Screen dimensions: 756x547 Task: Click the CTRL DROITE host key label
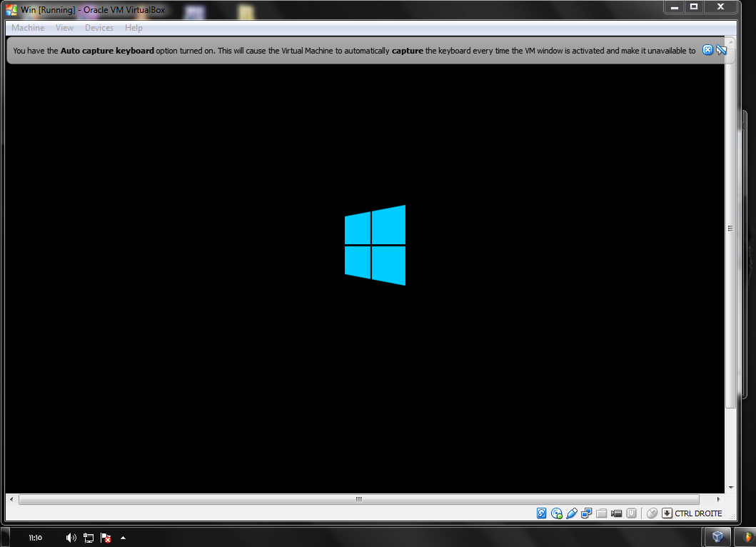tap(698, 513)
